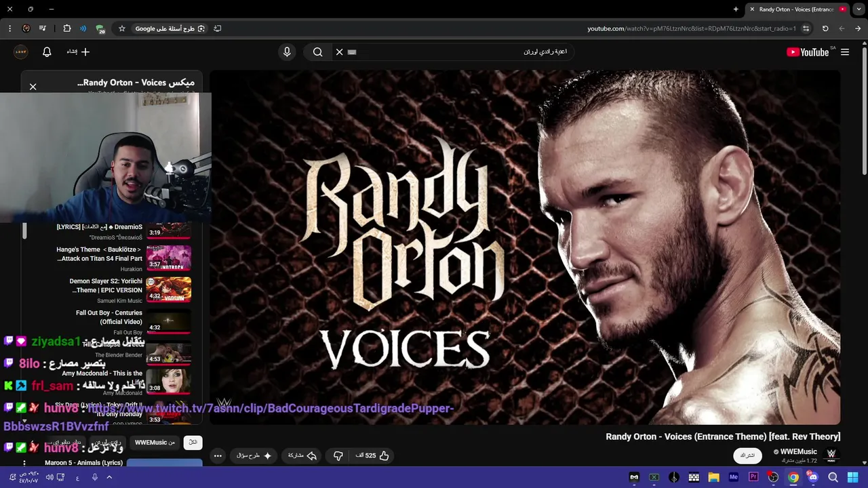Open Google Chrome taskbar icon
This screenshot has height=488, width=868.
click(x=793, y=477)
